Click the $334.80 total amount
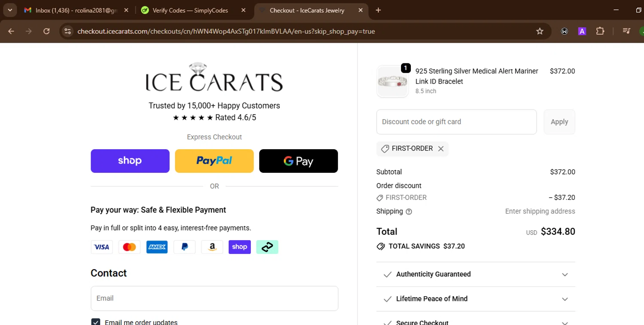The height and width of the screenshot is (325, 644). [x=558, y=232]
